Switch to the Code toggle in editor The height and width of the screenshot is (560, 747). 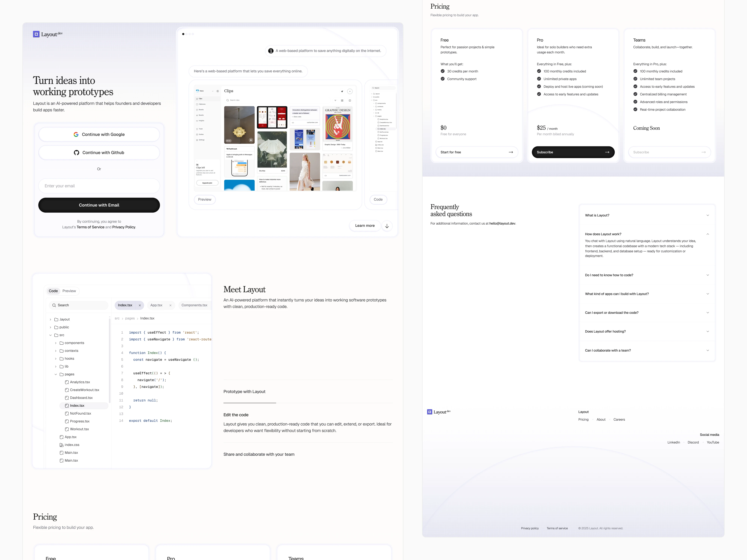tap(53, 291)
